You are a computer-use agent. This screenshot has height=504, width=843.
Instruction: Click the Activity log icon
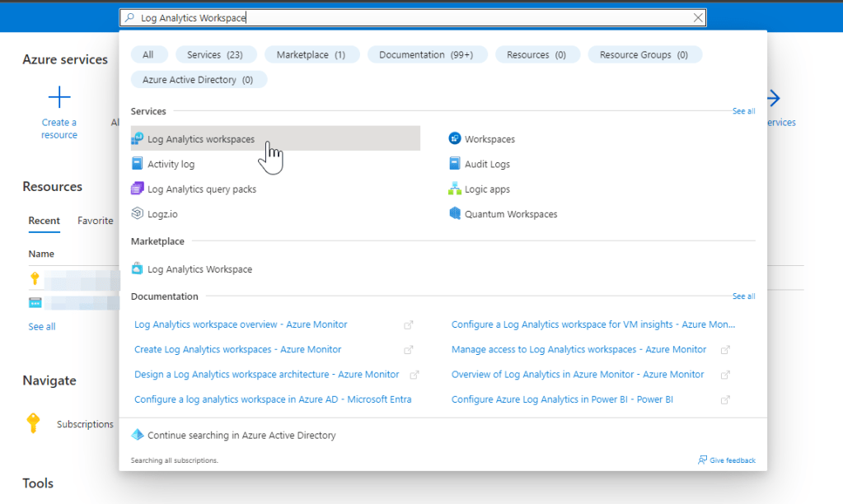point(138,164)
